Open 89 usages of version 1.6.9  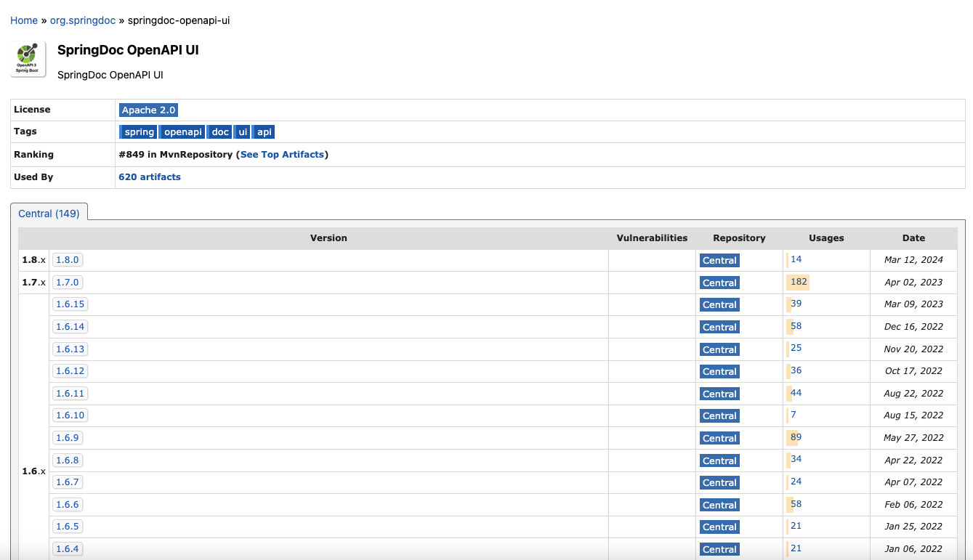(796, 437)
